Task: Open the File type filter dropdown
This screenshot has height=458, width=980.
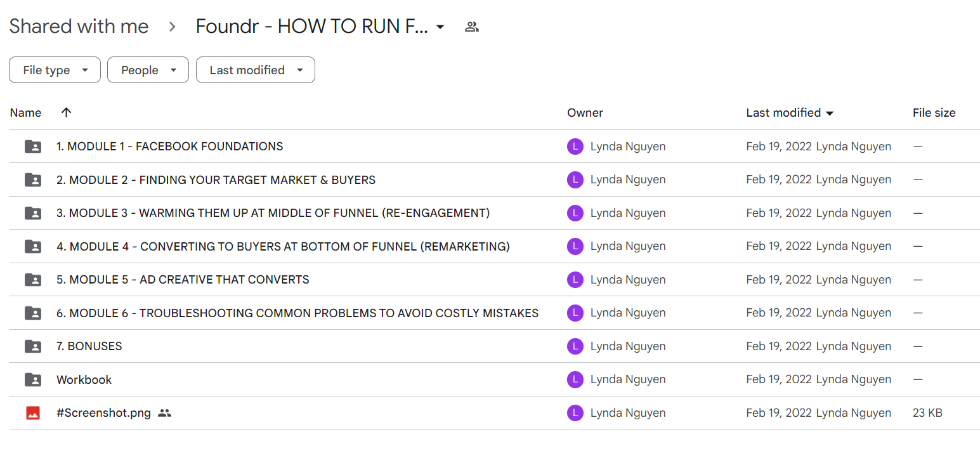Action: [55, 70]
